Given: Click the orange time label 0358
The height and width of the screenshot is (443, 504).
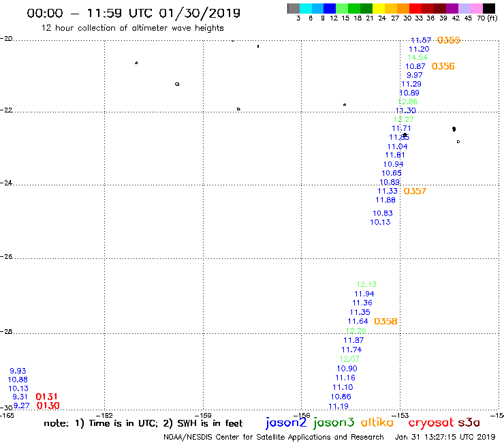Looking at the screenshot, I should coord(385,321).
